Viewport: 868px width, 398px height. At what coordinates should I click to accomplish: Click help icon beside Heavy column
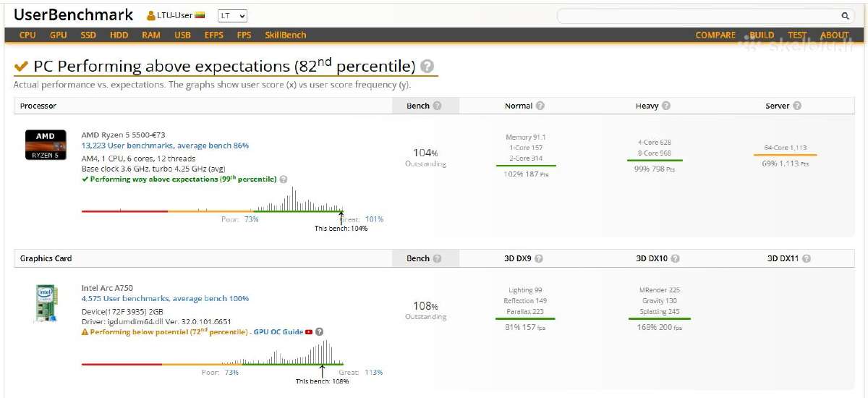pyautogui.click(x=666, y=106)
